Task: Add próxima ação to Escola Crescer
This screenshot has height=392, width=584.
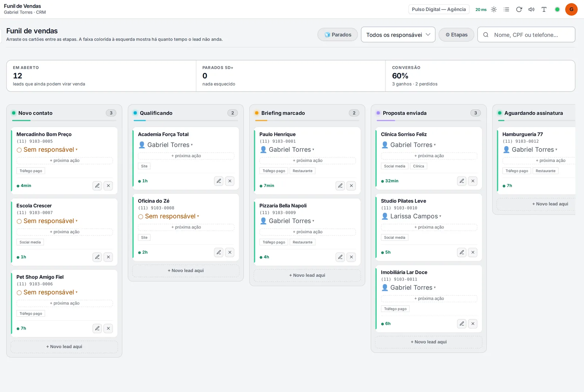Action: pyautogui.click(x=65, y=232)
